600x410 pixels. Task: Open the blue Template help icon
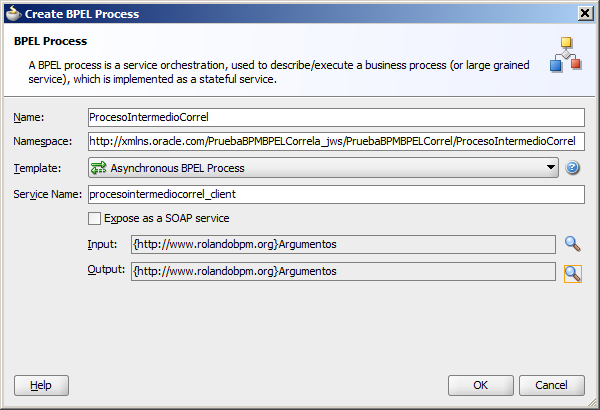point(572,168)
